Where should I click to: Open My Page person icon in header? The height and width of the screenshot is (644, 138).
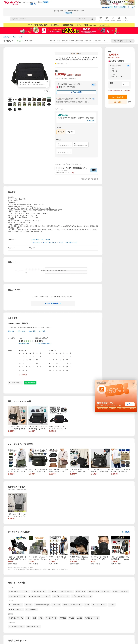pyautogui.click(x=125, y=18)
